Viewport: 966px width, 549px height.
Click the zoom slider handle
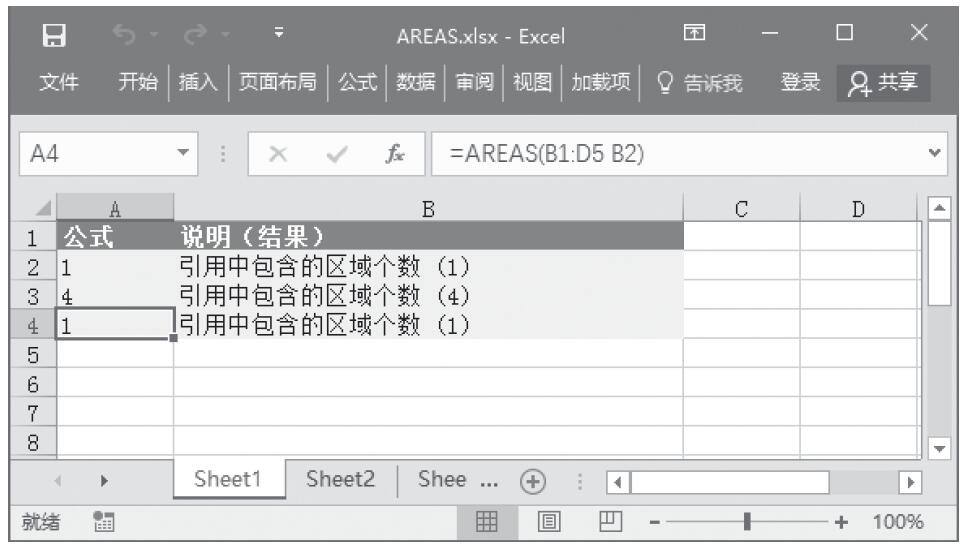tap(747, 522)
